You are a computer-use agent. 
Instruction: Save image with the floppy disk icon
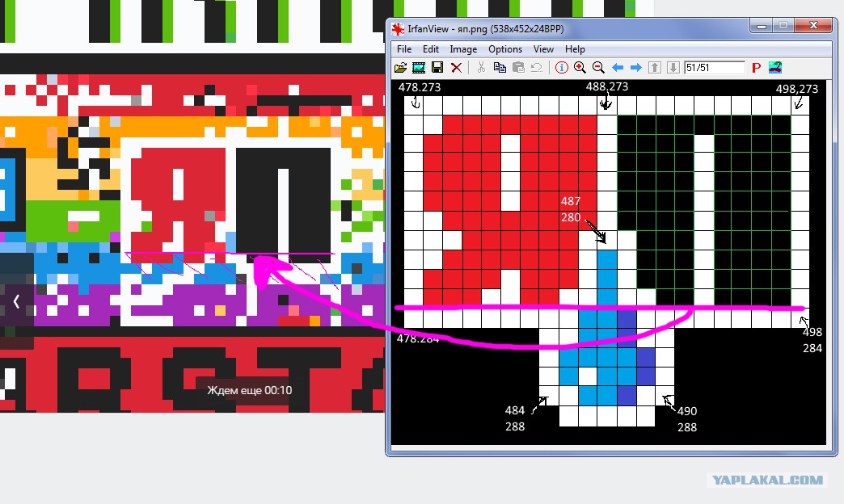[437, 67]
